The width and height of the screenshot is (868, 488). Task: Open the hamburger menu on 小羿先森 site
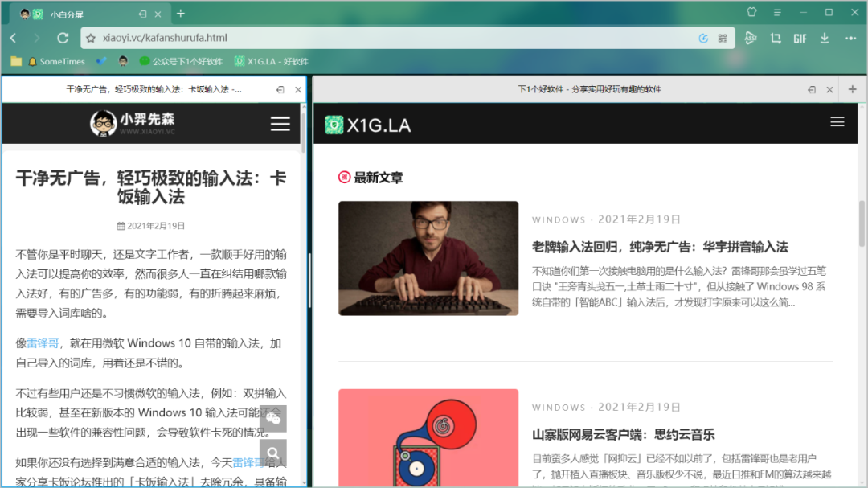click(280, 124)
